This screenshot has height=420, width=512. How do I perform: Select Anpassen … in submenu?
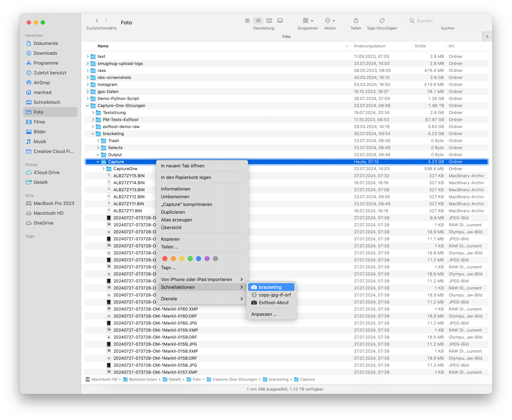pyautogui.click(x=264, y=314)
